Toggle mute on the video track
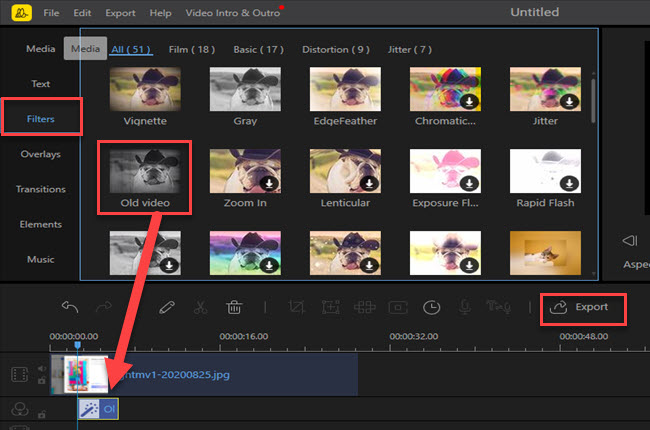650x430 pixels. click(x=43, y=368)
